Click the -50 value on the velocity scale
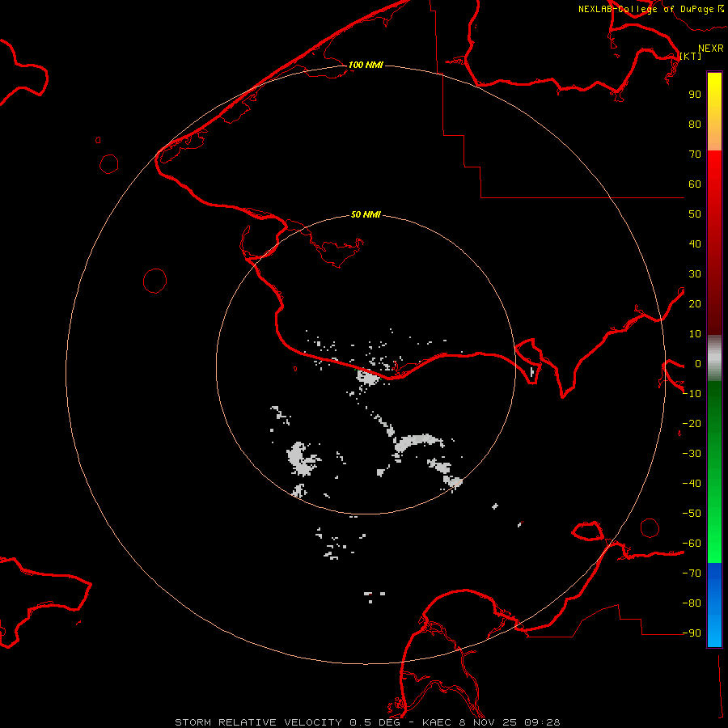This screenshot has width=728, height=728. click(x=692, y=514)
